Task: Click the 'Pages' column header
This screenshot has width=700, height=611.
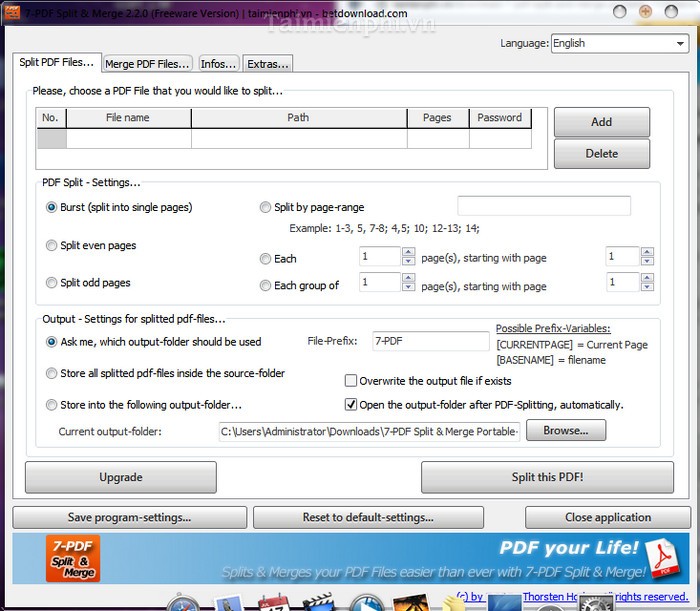Action: [438, 118]
